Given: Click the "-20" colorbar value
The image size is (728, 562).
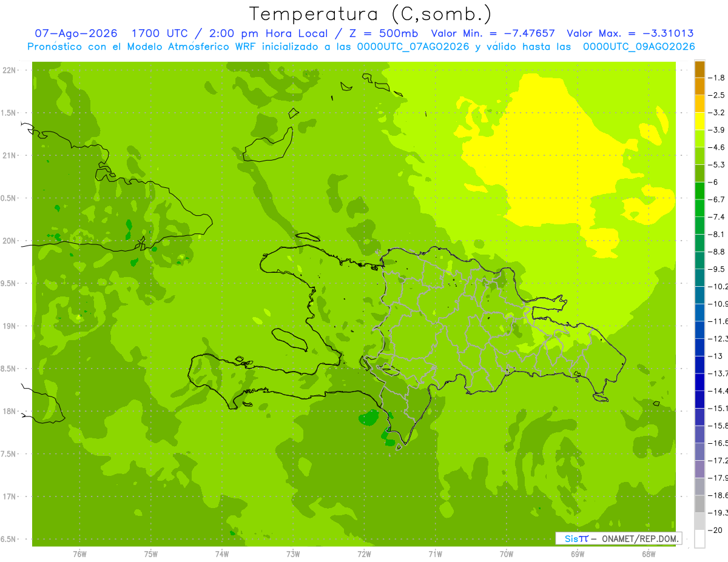Looking at the screenshot, I should [x=715, y=530].
